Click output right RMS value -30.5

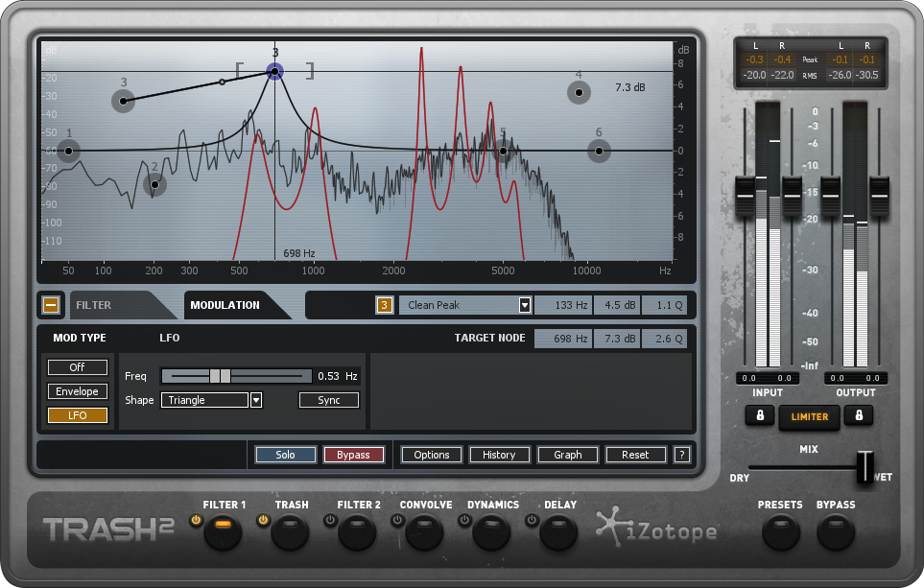(866, 75)
